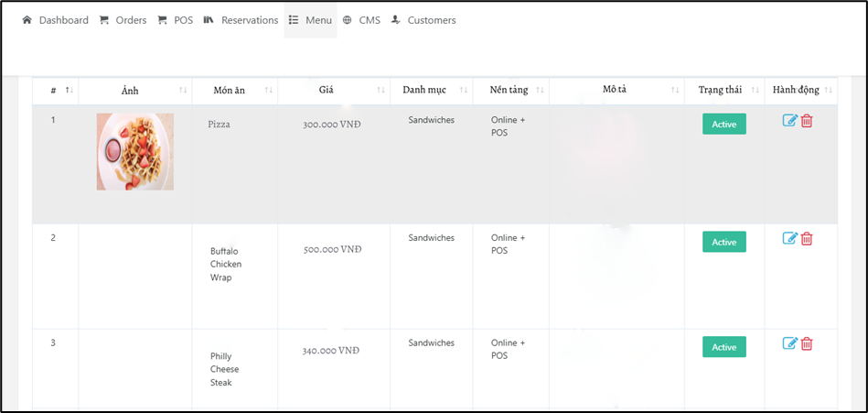Sort table by Giá column arrows
The width and height of the screenshot is (868, 413).
pos(380,90)
